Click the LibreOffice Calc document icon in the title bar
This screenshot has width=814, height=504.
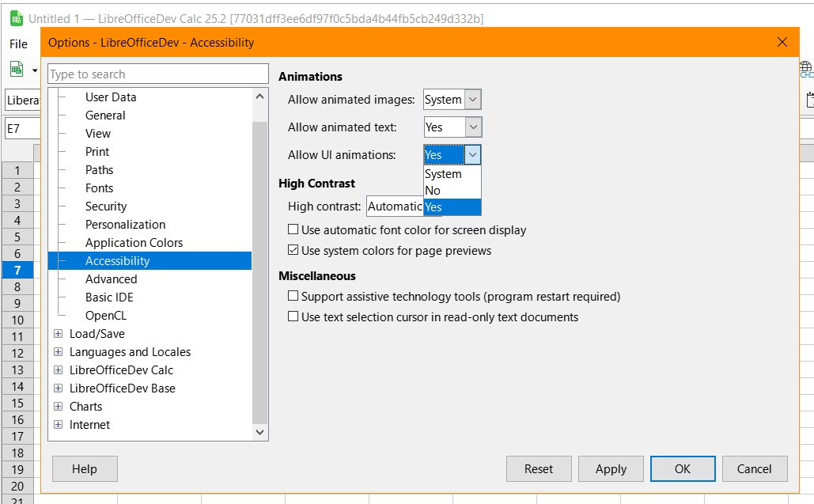click(x=16, y=19)
